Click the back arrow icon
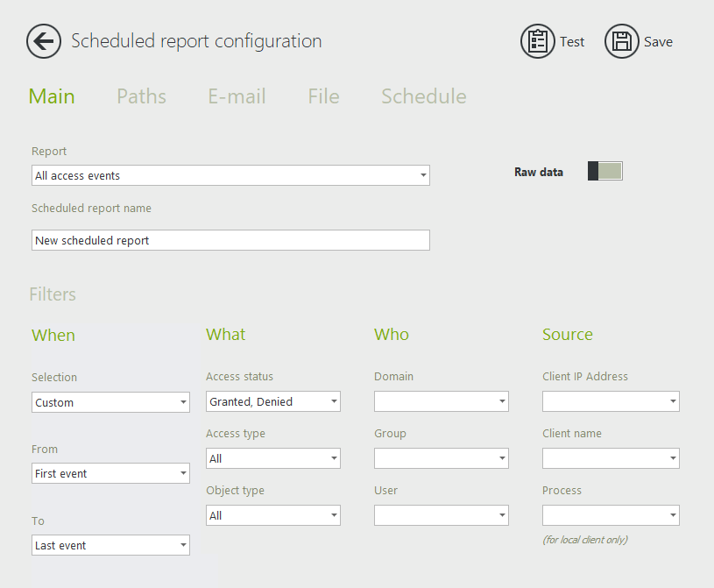714x588 pixels. 44,41
